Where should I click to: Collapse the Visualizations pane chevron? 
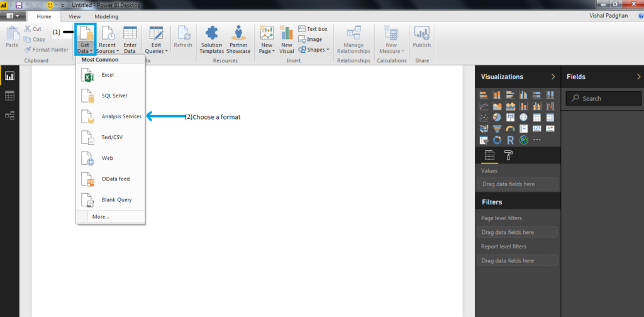(x=553, y=77)
